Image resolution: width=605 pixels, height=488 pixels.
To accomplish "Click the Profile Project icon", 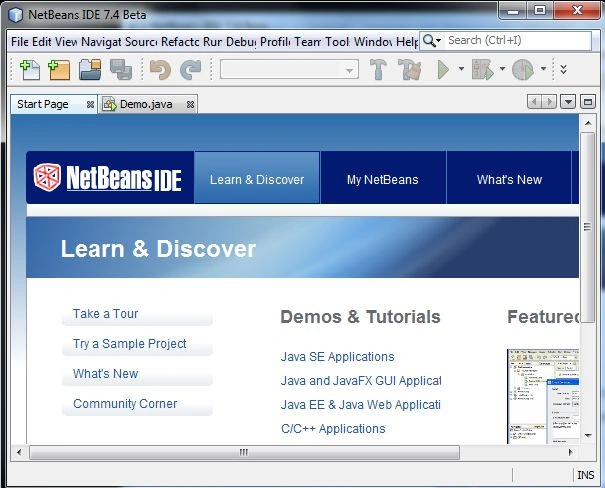I will (x=523, y=70).
